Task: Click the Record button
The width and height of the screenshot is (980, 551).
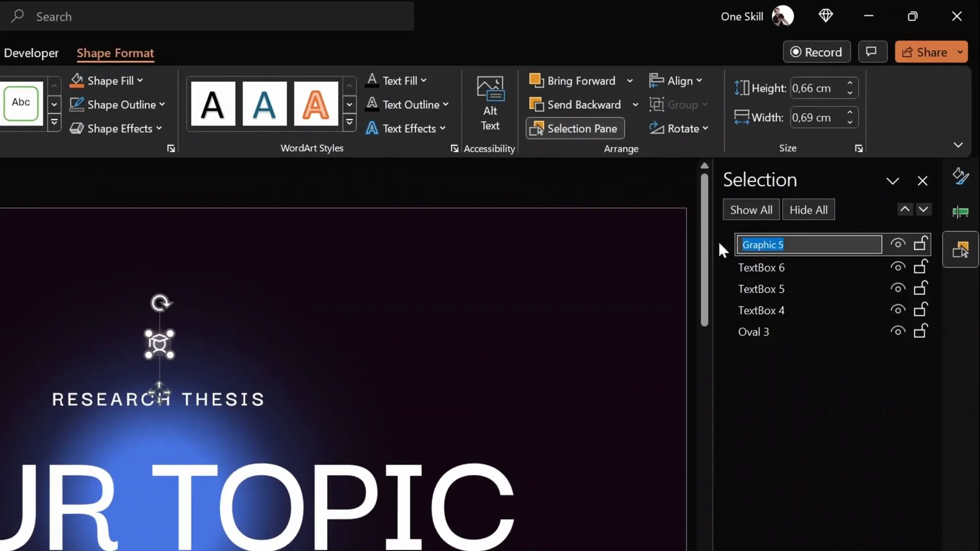Action: 817,52
